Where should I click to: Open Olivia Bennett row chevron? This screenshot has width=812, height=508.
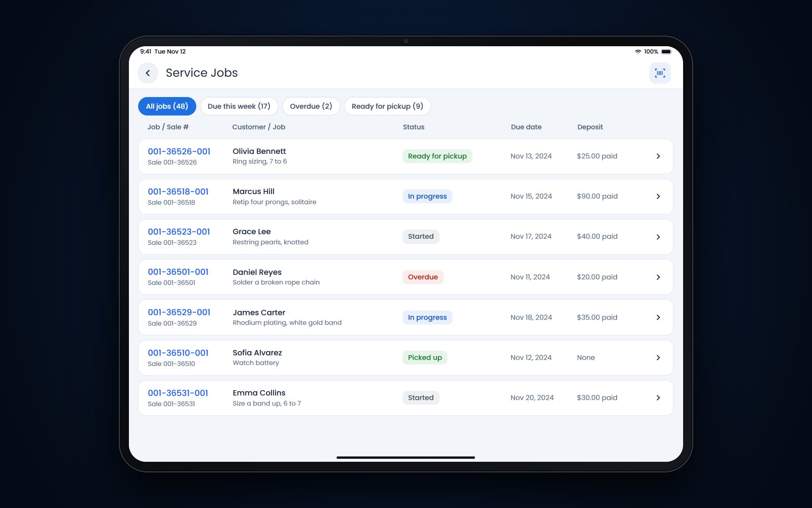(658, 156)
